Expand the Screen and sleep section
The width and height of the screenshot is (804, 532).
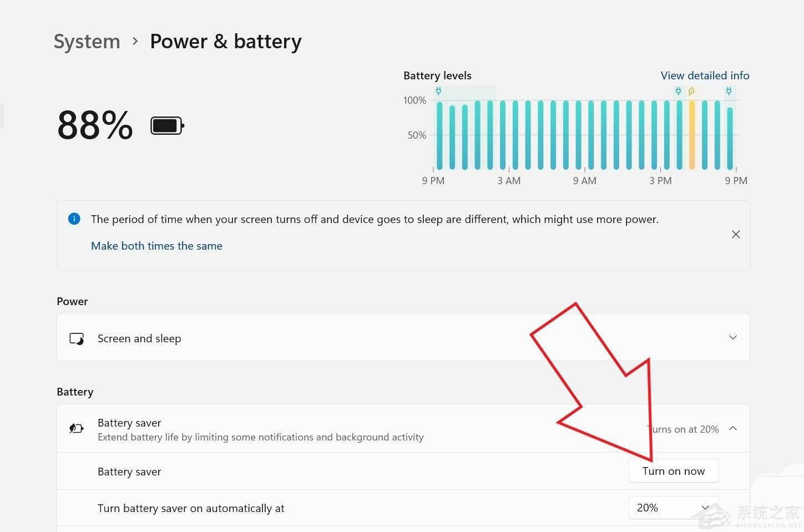[x=732, y=337]
